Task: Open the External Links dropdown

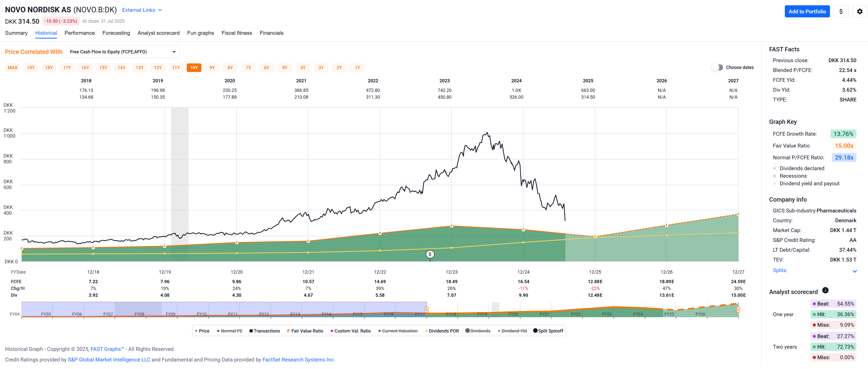Action: 142,10
